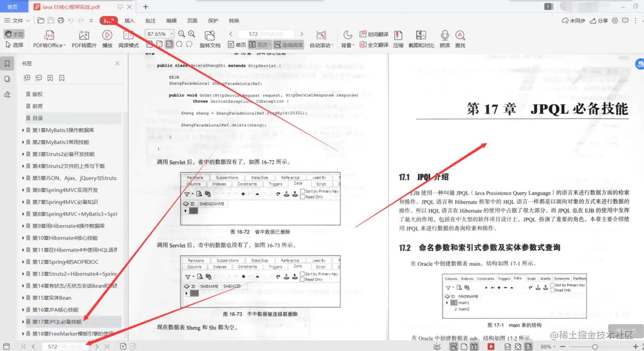644x351 pixels.
Task: Open the 插入 insert menu tab
Action: [130, 21]
